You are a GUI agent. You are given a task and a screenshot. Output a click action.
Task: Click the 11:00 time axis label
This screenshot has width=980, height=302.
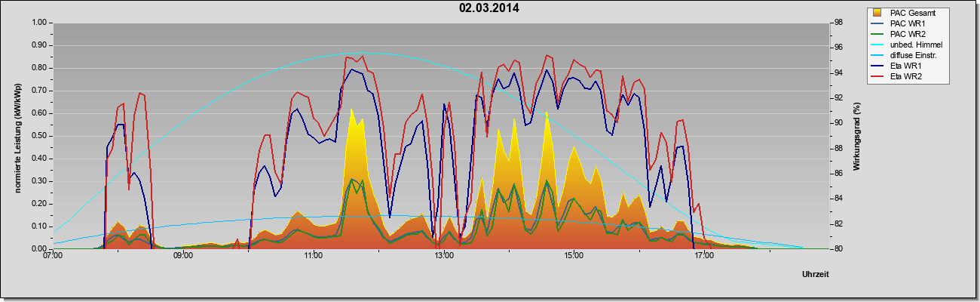point(314,257)
